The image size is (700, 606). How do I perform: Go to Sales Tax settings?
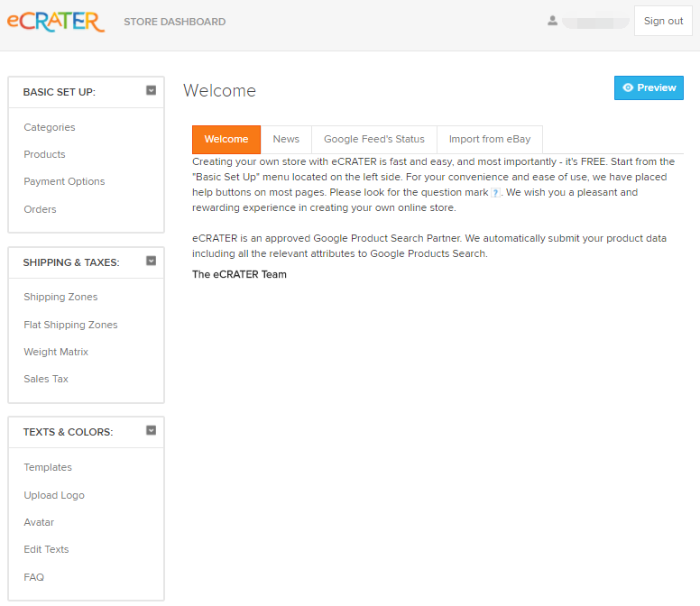click(46, 379)
